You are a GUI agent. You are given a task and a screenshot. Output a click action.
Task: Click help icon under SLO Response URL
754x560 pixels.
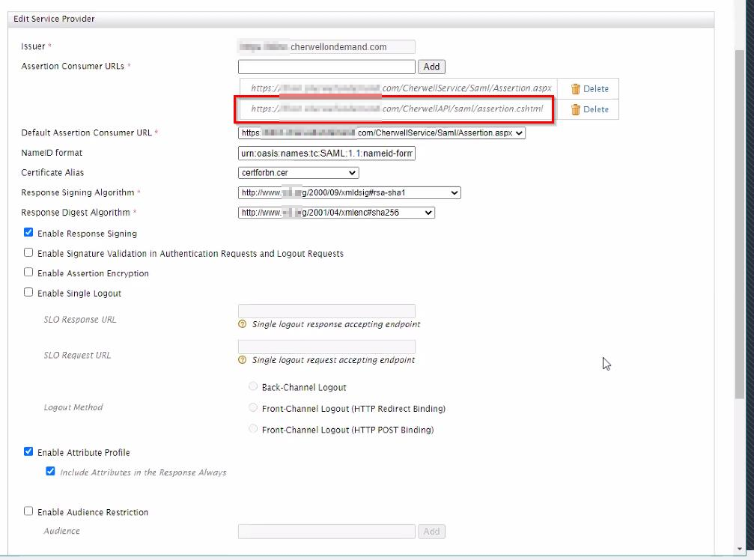(242, 324)
